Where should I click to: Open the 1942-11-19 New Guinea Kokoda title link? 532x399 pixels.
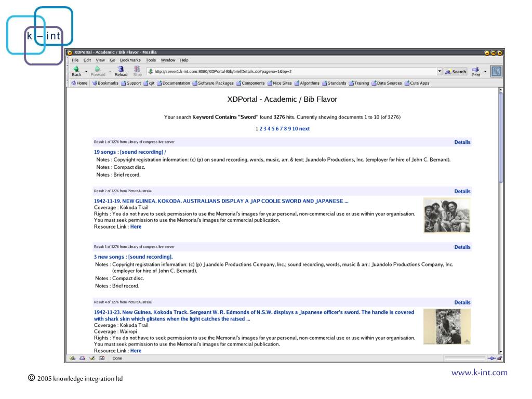click(x=221, y=201)
